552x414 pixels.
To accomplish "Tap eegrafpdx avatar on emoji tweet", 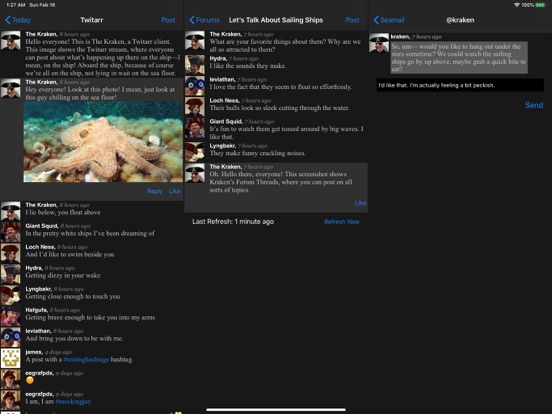I will [10, 380].
